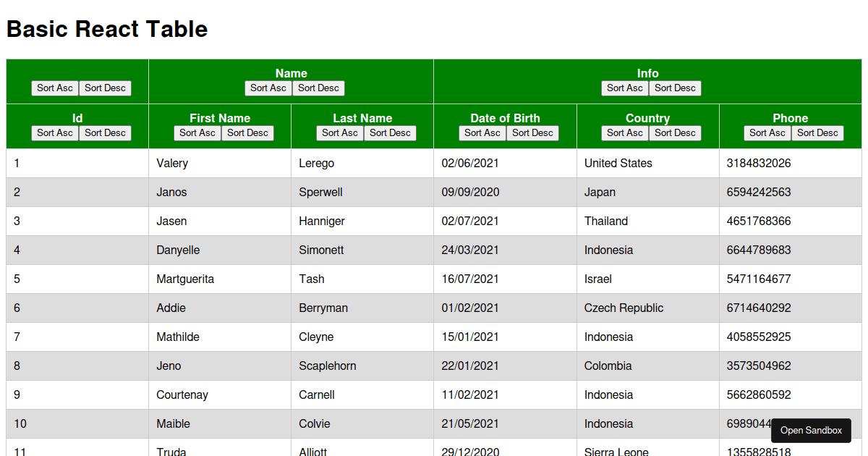Sort Date of Birth ascending
Viewport: 868px width, 456px height.
tap(482, 133)
